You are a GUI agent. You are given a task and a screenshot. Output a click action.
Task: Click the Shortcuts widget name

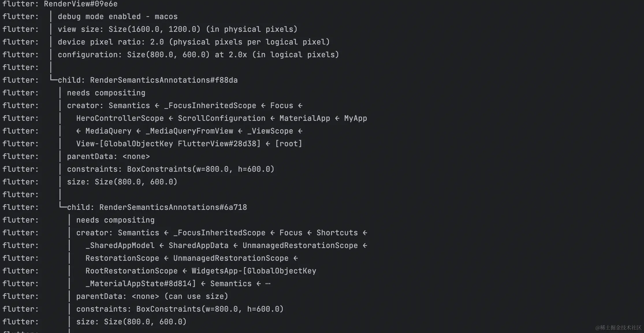click(337, 233)
